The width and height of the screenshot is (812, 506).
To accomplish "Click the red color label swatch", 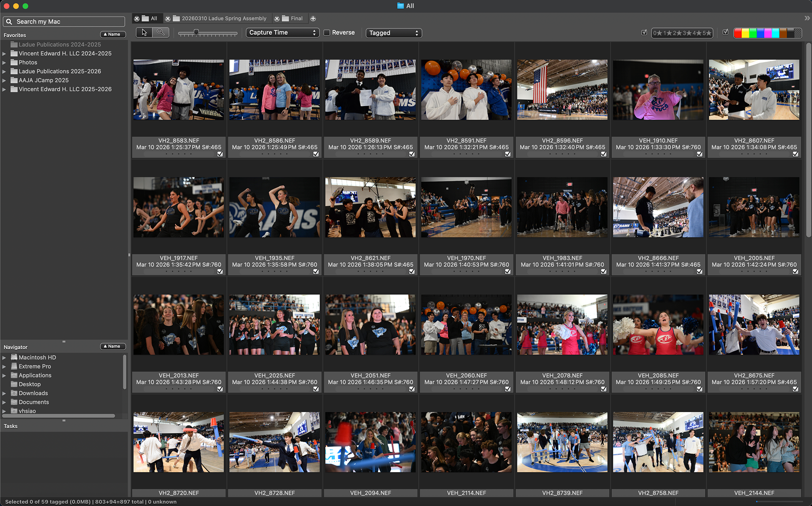I will (738, 33).
